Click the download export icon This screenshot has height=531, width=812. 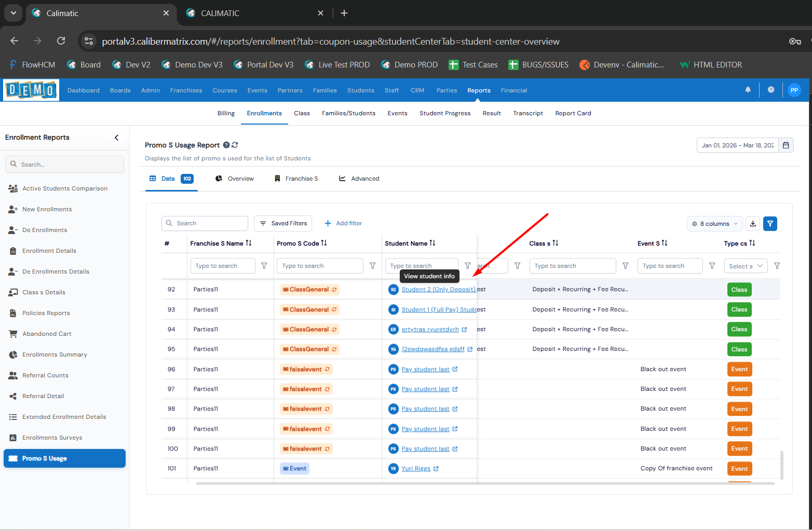[x=753, y=224]
